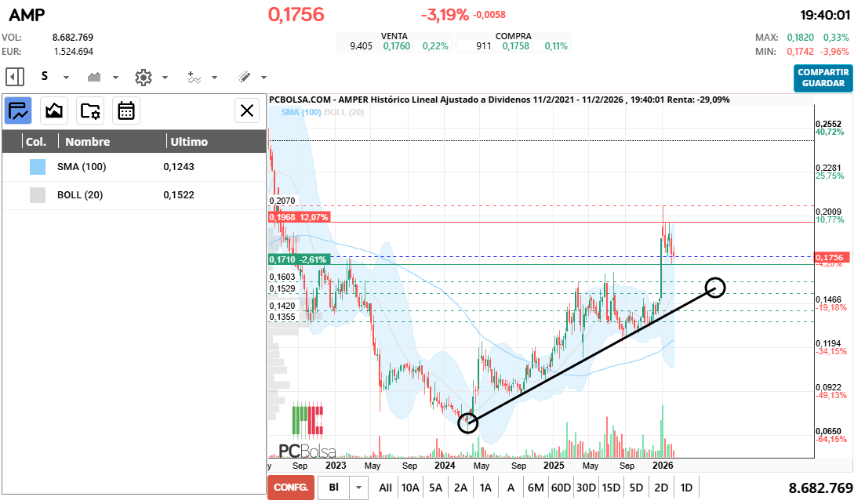Select the highlighted line-chart indicators panel icon
Viewport: 865px width, 504px height.
(17, 110)
